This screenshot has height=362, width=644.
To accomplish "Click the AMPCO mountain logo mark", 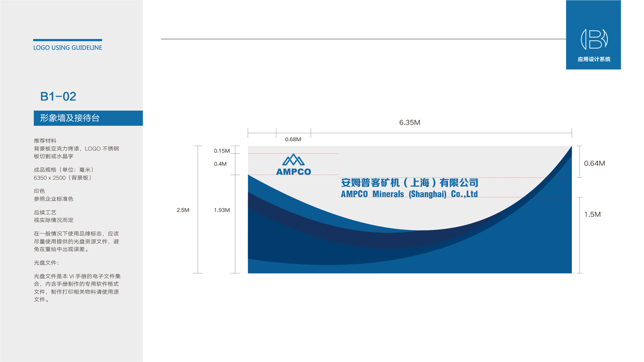I will [x=294, y=160].
